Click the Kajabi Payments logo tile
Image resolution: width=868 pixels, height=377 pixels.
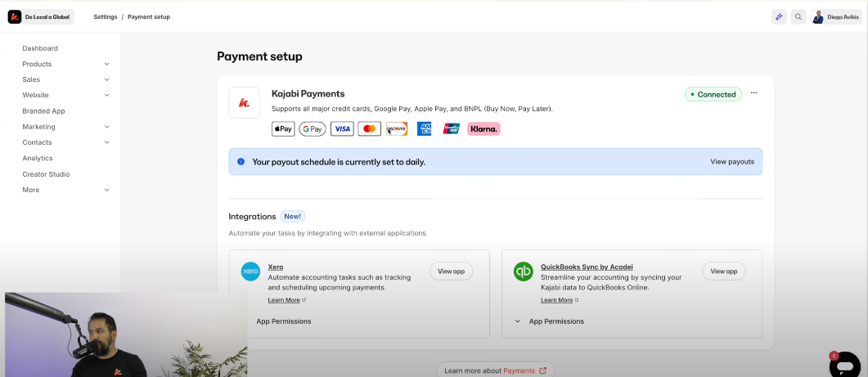click(x=244, y=102)
